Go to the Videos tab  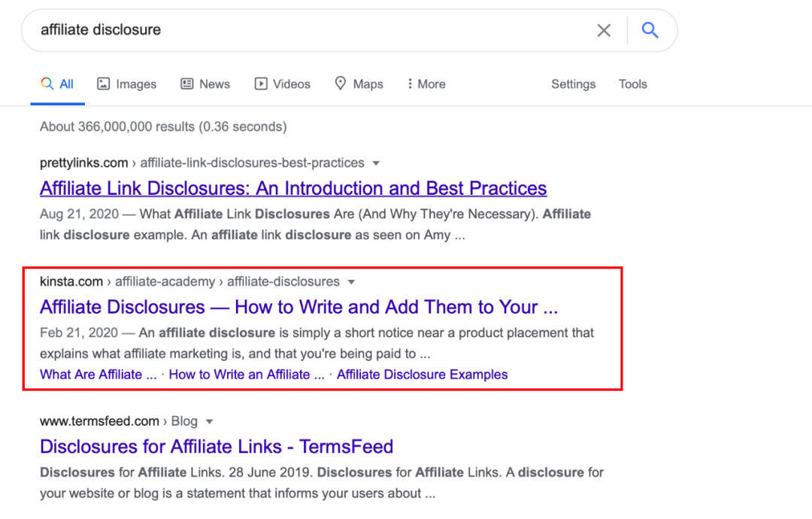coord(282,84)
